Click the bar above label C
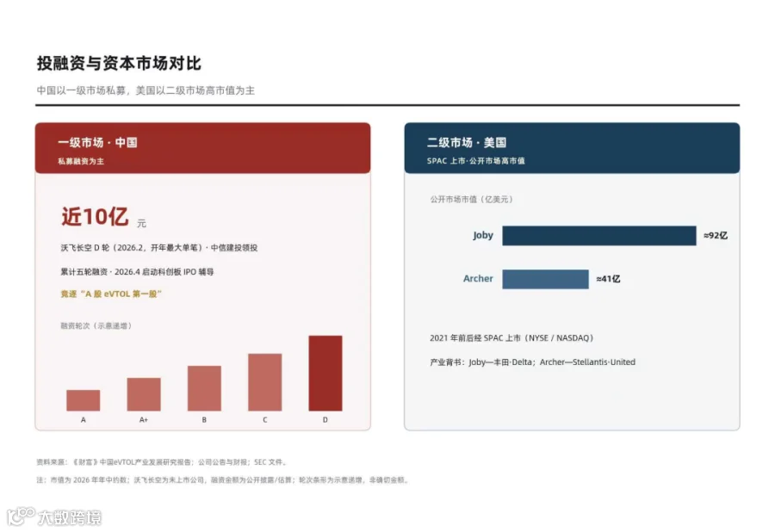This screenshot has width=775, height=532. 265,382
